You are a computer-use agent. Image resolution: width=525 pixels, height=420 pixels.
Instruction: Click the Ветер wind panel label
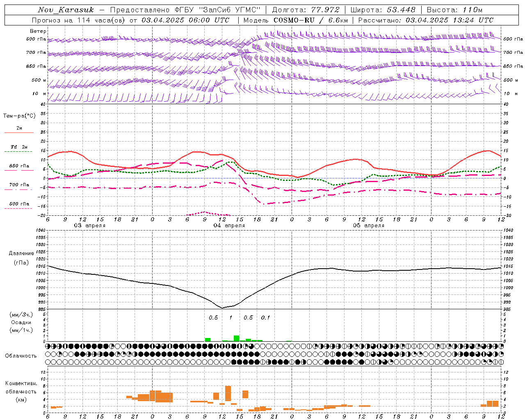pos(38,31)
